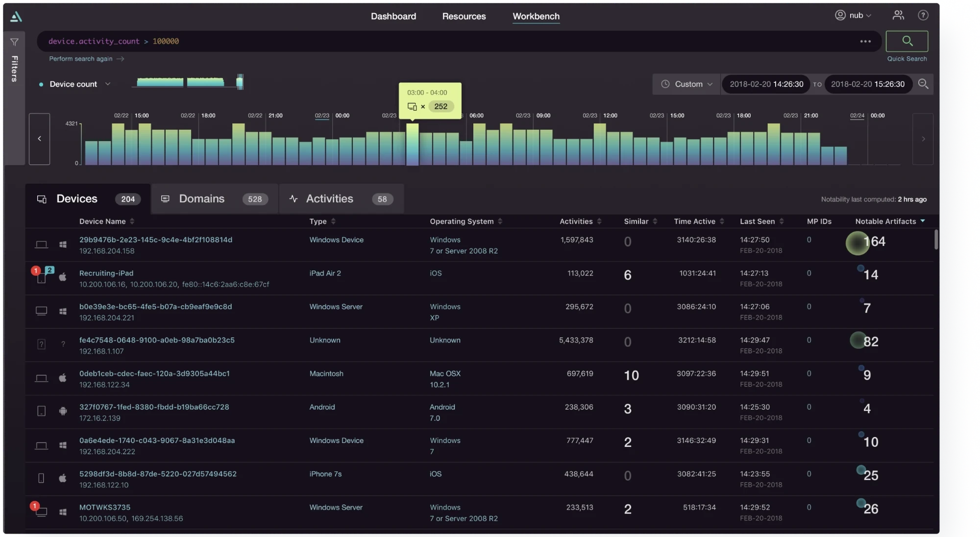
Task: Click the table vertical scrollbar
Action: (x=936, y=240)
